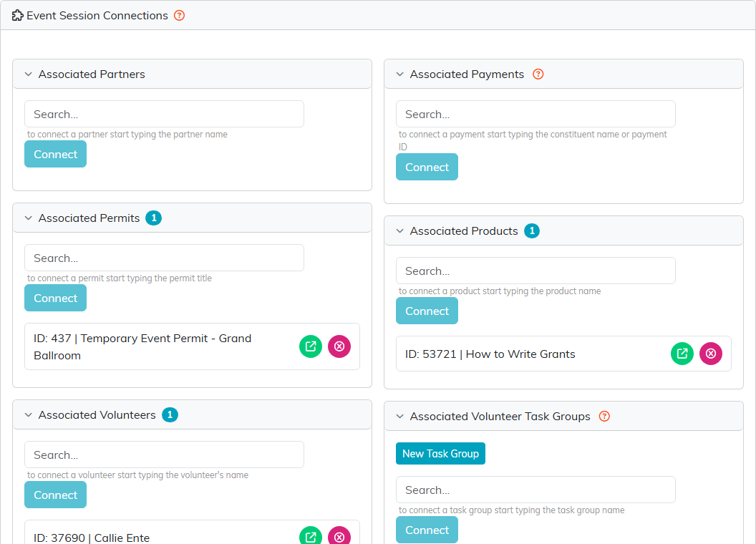Click Connect under Volunteer Task Groups
This screenshot has height=544, width=756.
(x=427, y=530)
